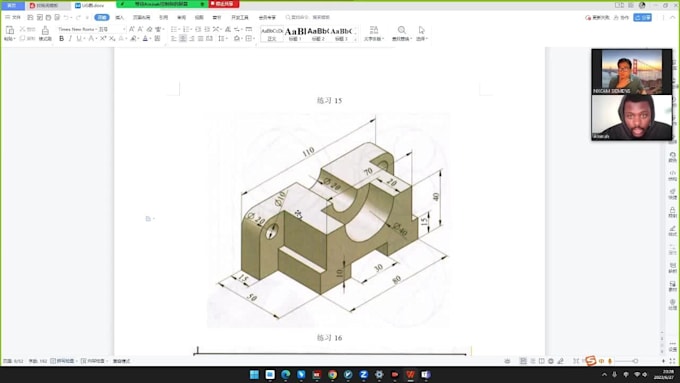This screenshot has height=383, width=680.
Task: Click the Cut scissors icon
Action: tap(22, 29)
